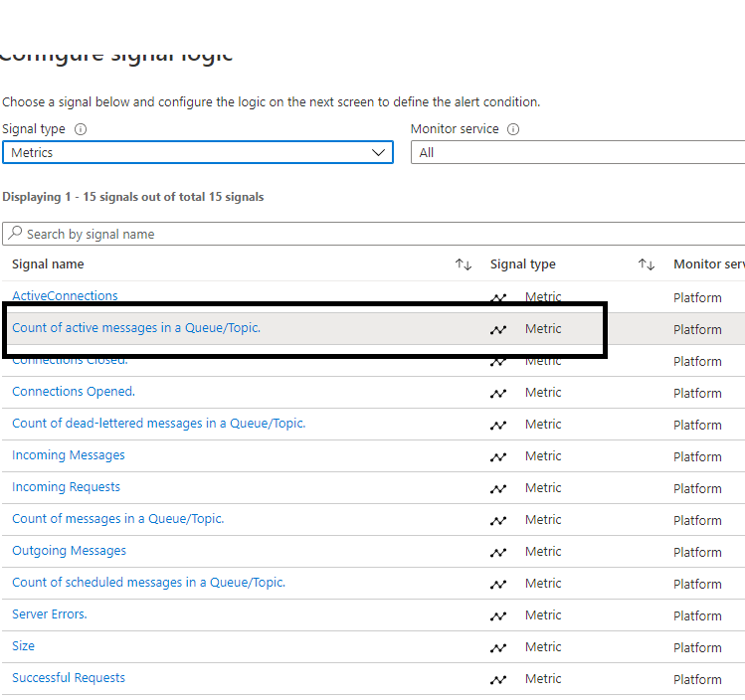The image size is (745, 700).
Task: Click metric chart icon in Server Errors row
Action: point(498,615)
